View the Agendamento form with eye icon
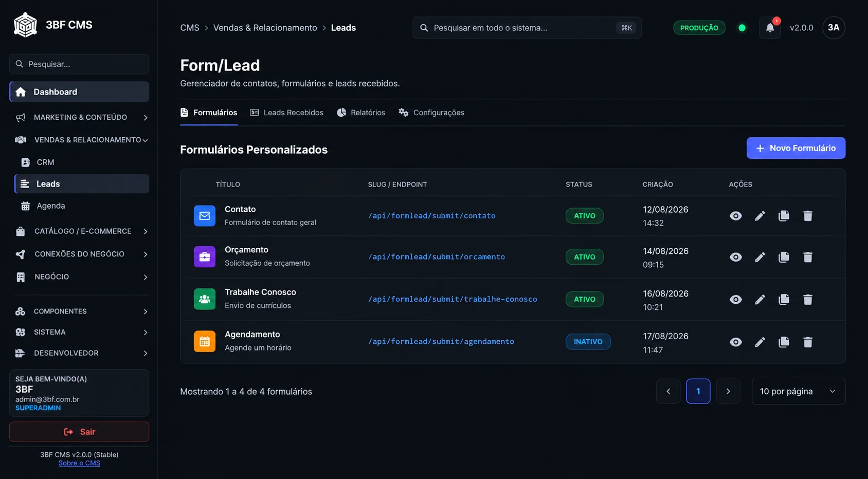Screen dimensions: 868x479 (x=736, y=342)
